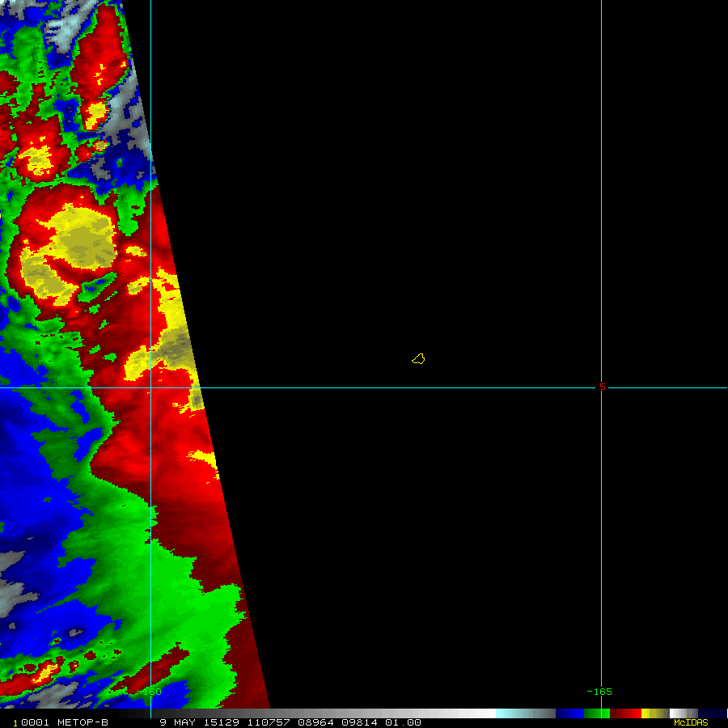Pick the red segment of the color bar

point(625,713)
